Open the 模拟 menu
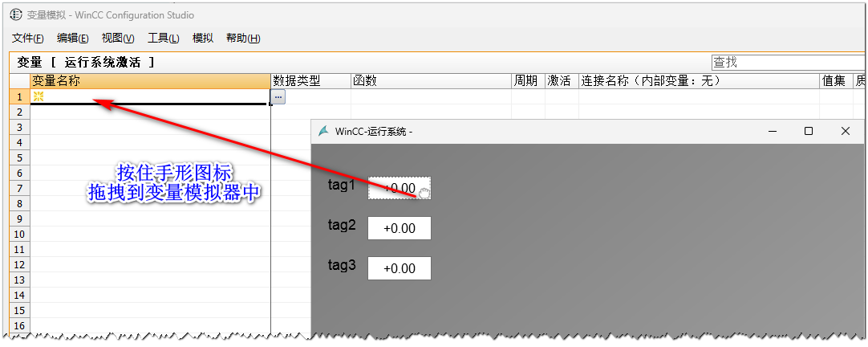The width and height of the screenshot is (868, 347). 203,38
